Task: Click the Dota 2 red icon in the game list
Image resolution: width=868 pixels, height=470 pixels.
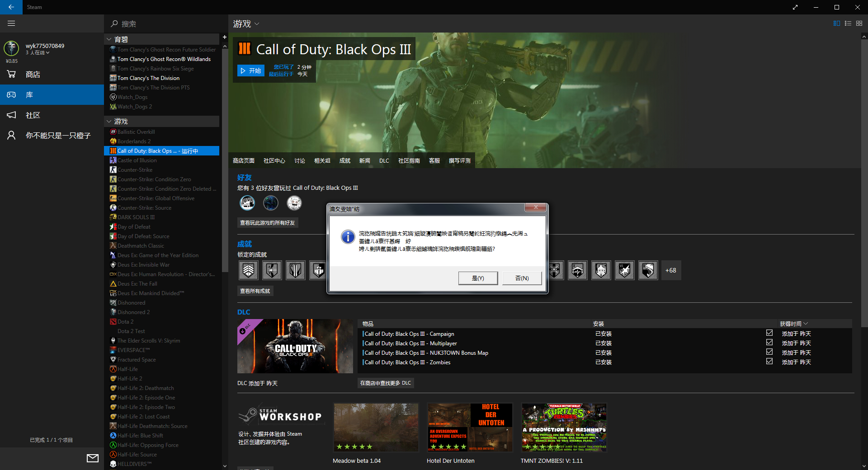Action: pos(113,322)
